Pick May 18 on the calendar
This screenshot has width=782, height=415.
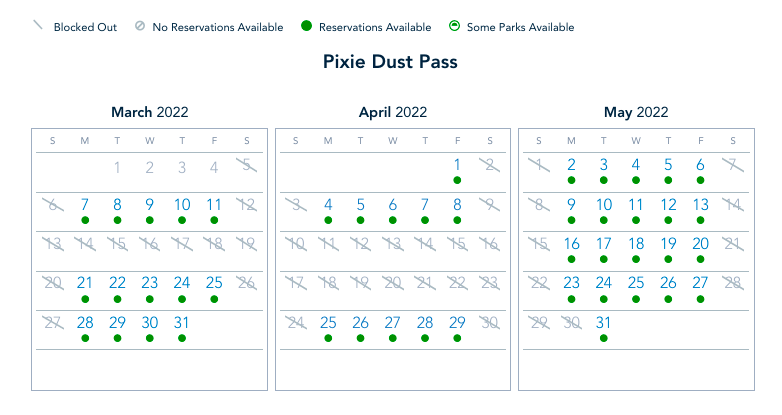(636, 244)
